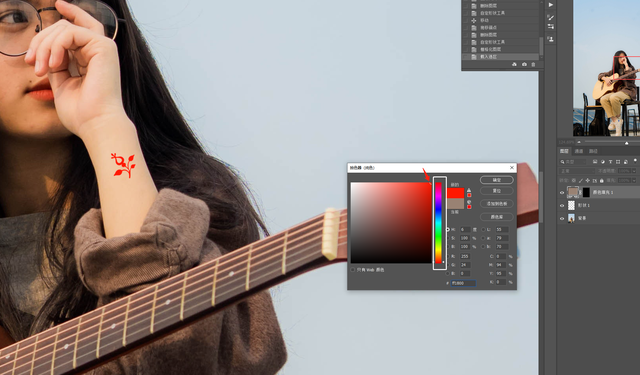Viewport: 640px width, 375px height.
Task: Click the layer mask thumbnail of 颜色填充 1
Action: [x=586, y=192]
